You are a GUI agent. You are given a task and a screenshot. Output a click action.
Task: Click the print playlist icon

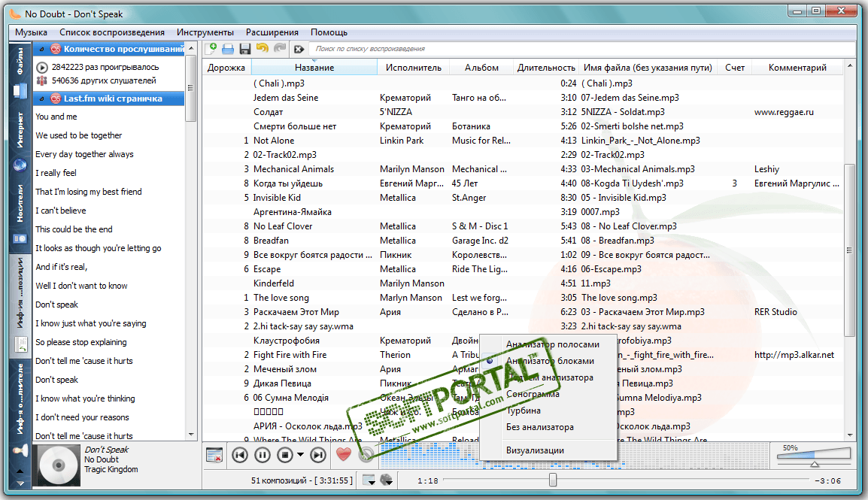click(x=228, y=49)
